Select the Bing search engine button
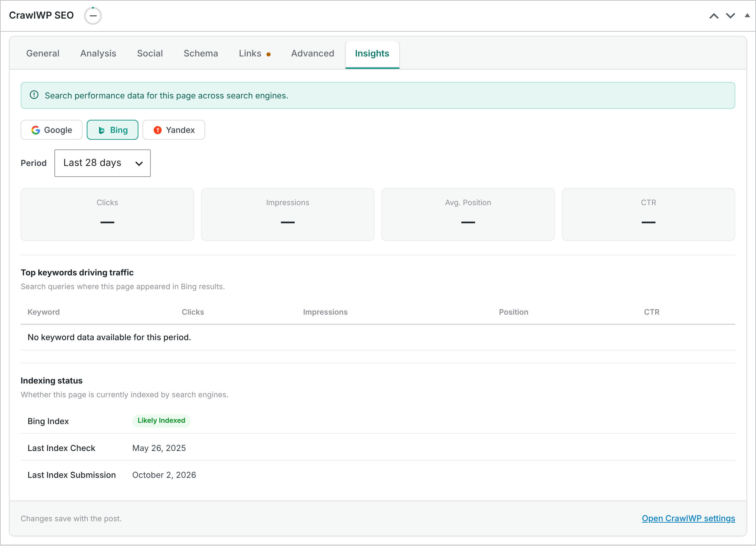 [113, 130]
